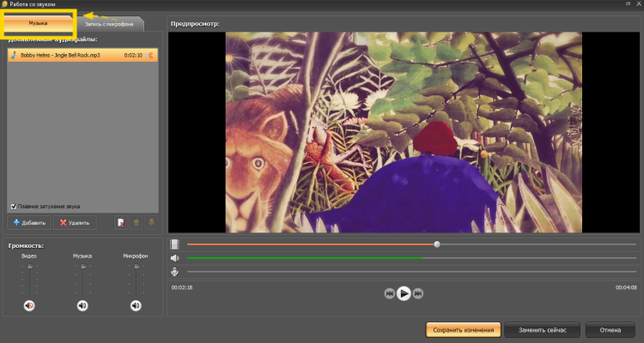The height and width of the screenshot is (343, 644).
Task: Click the microphone track icon
Action: click(x=175, y=272)
